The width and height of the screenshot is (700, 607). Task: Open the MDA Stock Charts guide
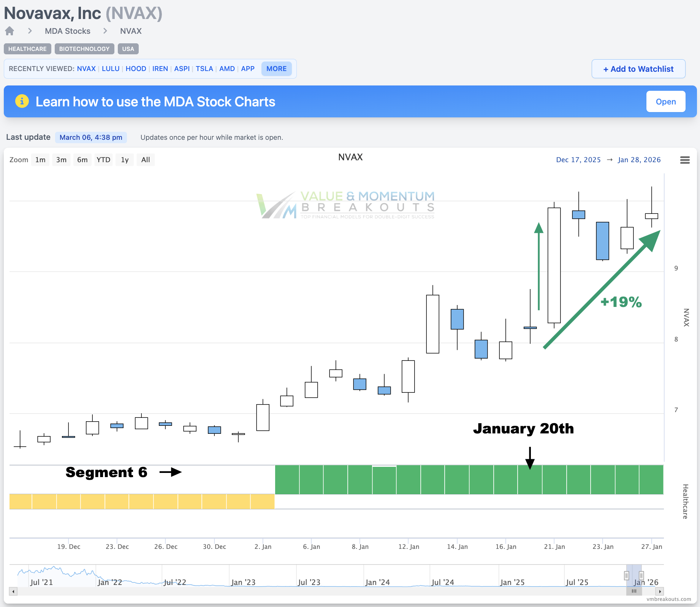tap(665, 102)
